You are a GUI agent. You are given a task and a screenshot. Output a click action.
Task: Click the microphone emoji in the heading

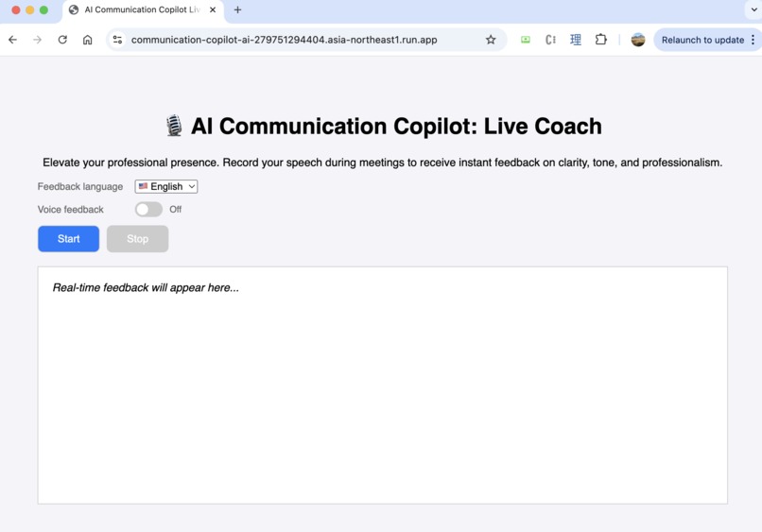[174, 126]
